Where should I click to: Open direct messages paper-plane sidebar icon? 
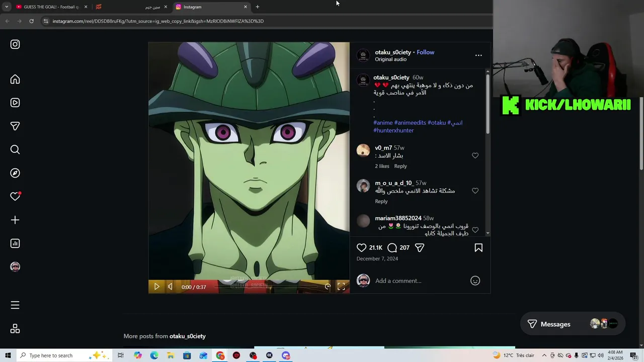[15, 126]
